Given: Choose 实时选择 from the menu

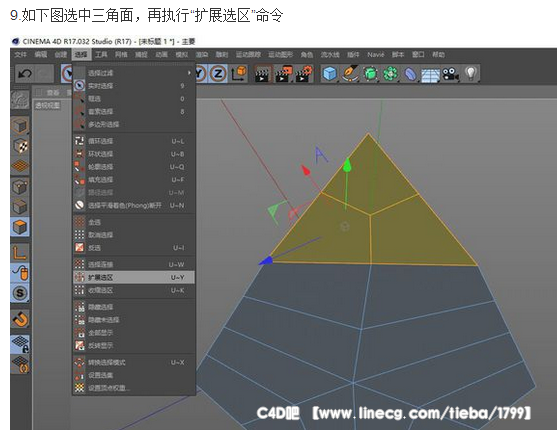Looking at the screenshot, I should coord(134,86).
